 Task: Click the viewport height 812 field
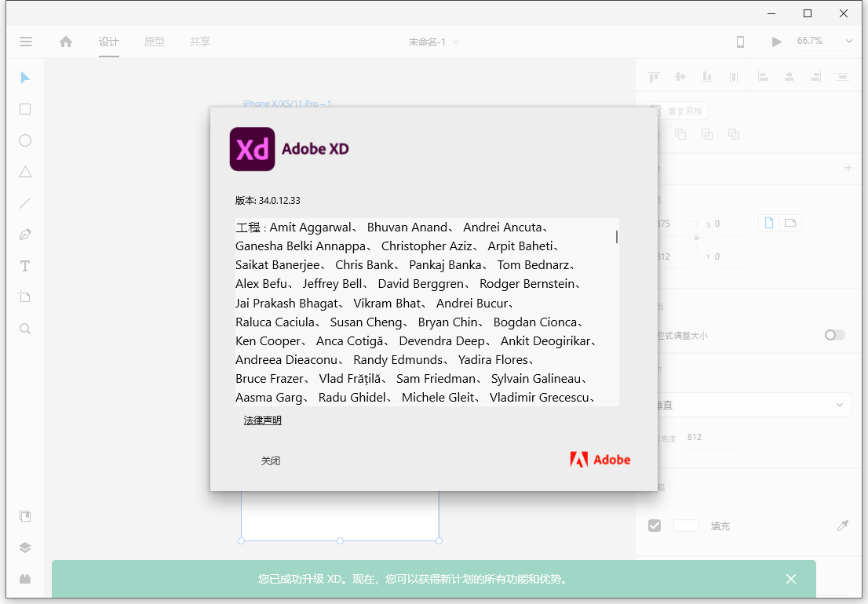[x=713, y=438]
